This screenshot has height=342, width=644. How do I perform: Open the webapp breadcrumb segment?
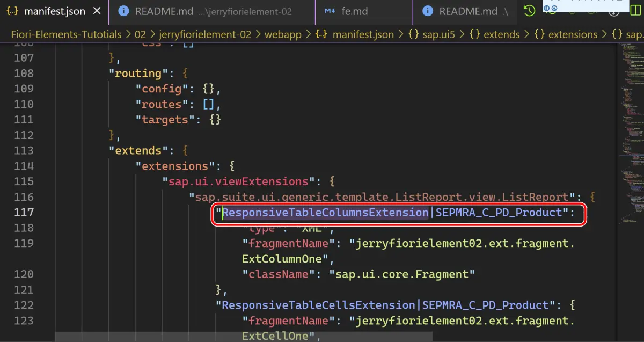(283, 34)
